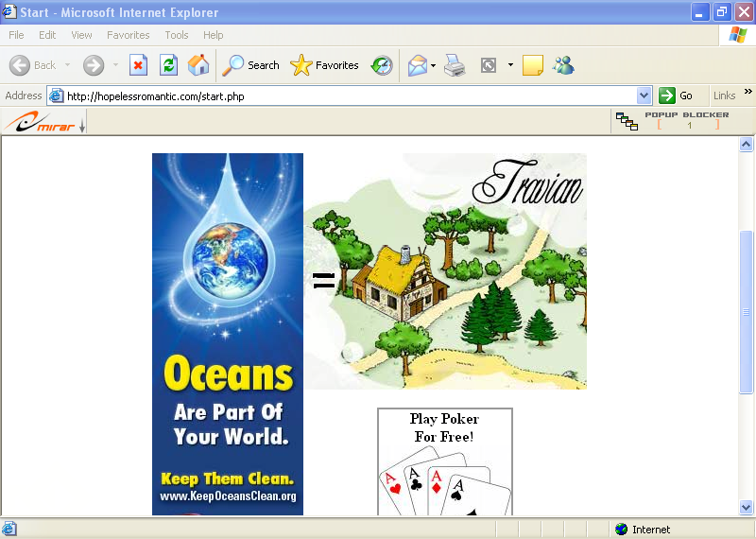Screen dimensions: 756x539
Task: Click the full-screen toolbar icon
Action: click(x=489, y=65)
